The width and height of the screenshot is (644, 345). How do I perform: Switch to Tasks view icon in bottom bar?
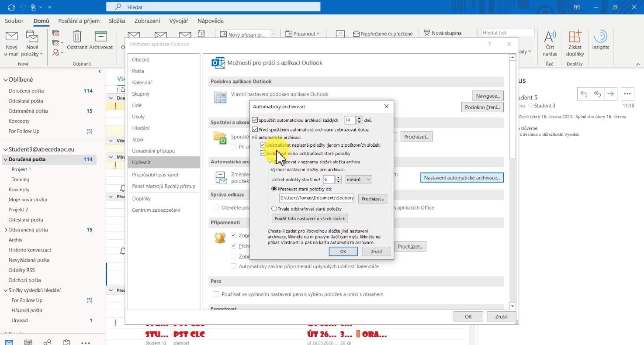tap(67, 342)
